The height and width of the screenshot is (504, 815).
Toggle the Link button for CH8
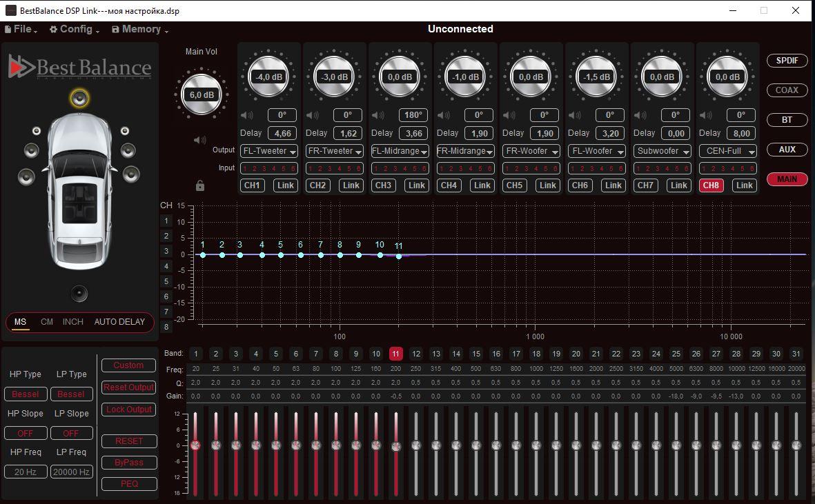[x=744, y=185]
